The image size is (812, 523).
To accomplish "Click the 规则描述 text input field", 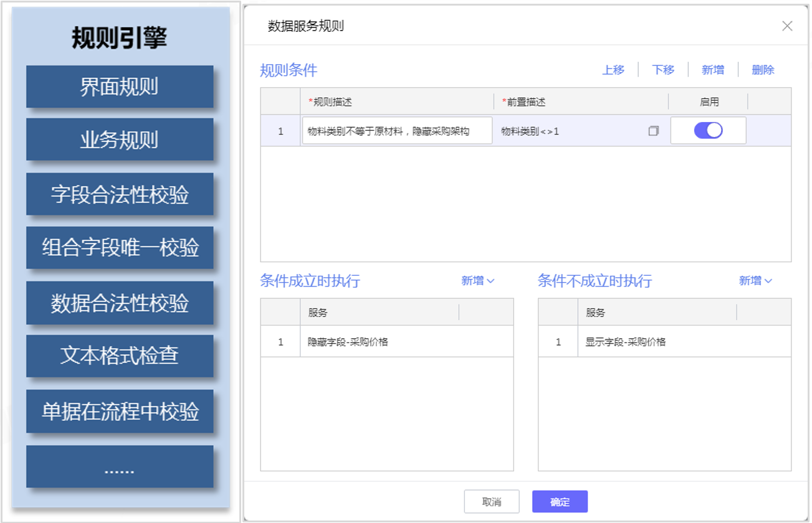I will pyautogui.click(x=397, y=131).
